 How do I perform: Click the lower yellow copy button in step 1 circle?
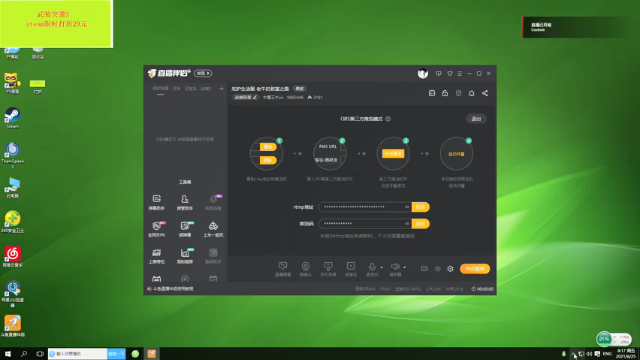pyautogui.click(x=268, y=160)
